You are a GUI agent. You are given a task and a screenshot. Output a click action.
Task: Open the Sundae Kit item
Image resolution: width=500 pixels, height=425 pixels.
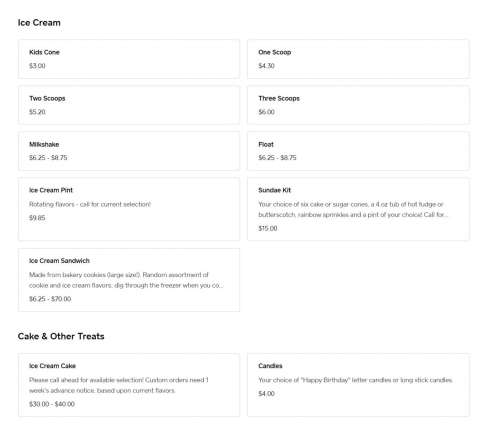click(x=358, y=209)
